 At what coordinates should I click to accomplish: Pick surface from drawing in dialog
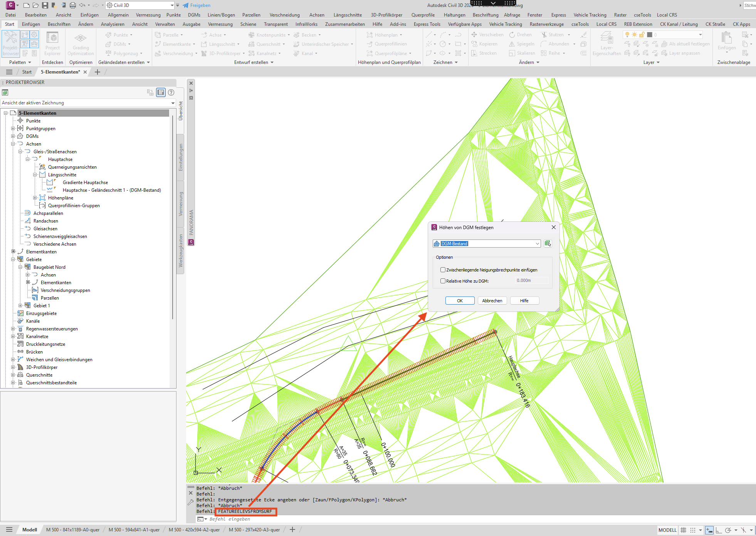tap(548, 243)
